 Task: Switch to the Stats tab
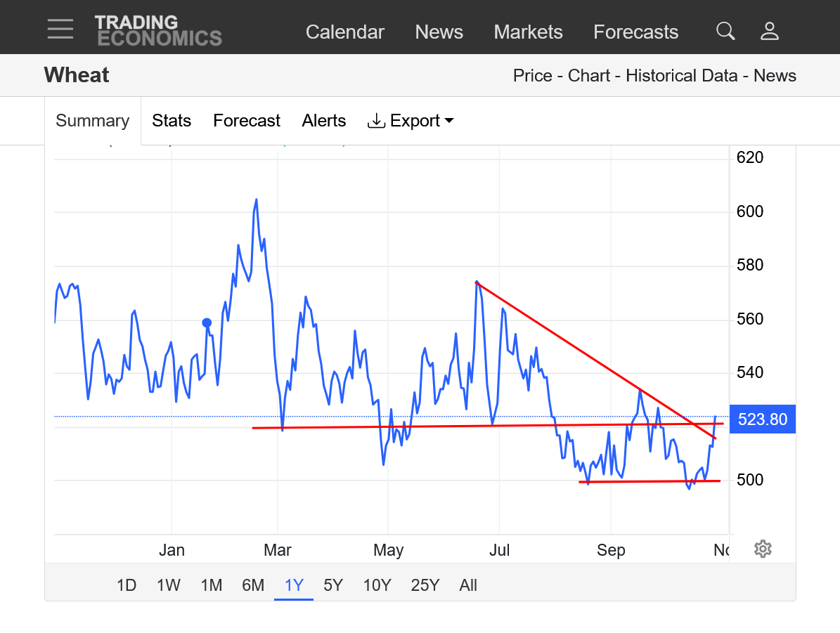point(172,121)
